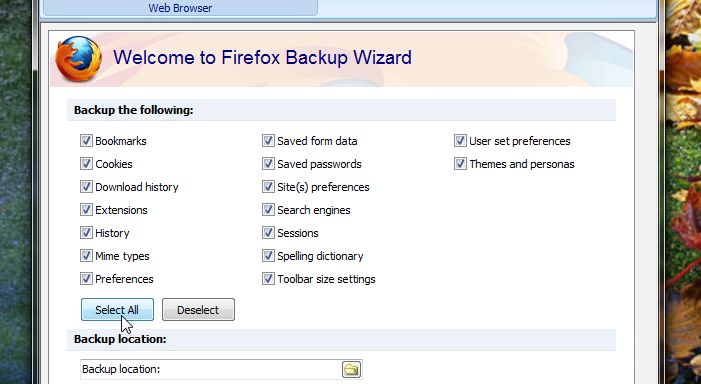The width and height of the screenshot is (701, 384).
Task: Disable Saved passwords backup
Action: click(x=268, y=164)
